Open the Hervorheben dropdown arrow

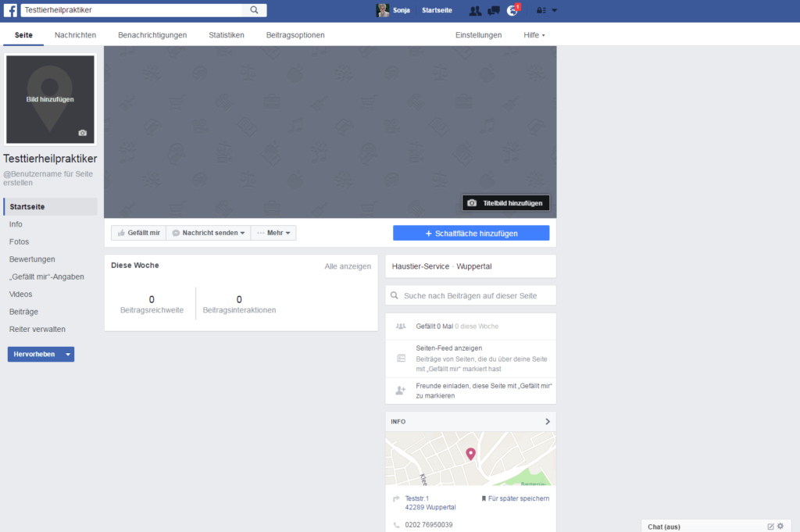tap(68, 354)
